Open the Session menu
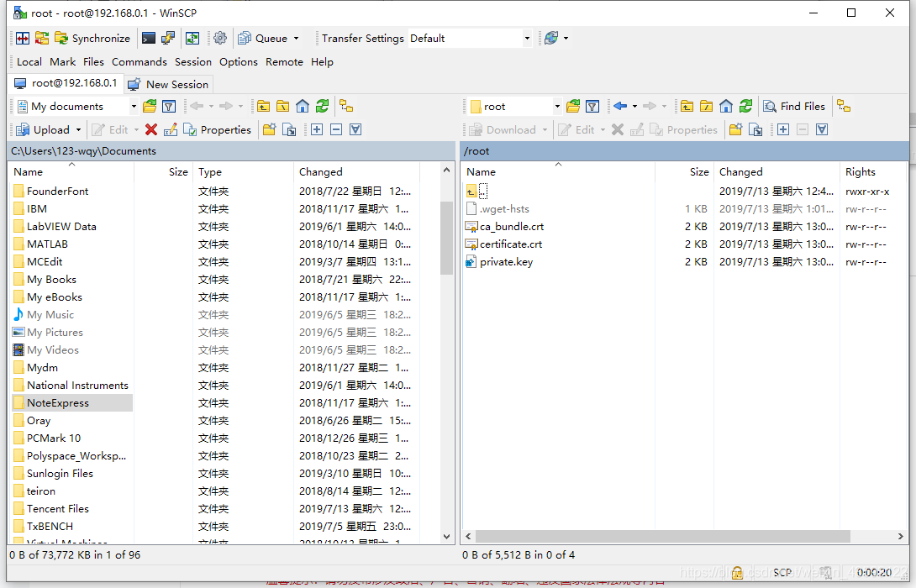Viewport: 916px width, 588px height. click(x=192, y=62)
